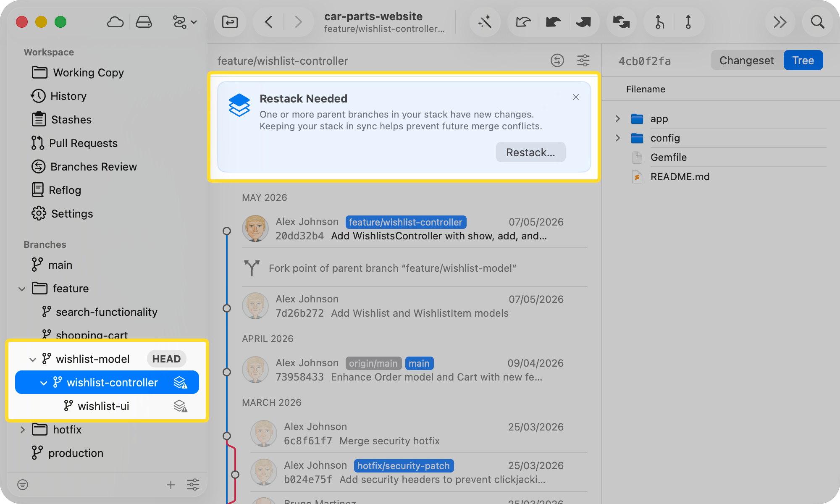Select commit 7d26b272 Add Wishlist models

pyautogui.click(x=415, y=306)
